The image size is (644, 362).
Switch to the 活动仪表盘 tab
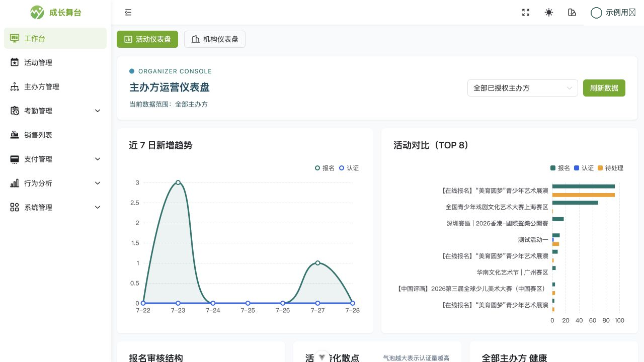[147, 39]
